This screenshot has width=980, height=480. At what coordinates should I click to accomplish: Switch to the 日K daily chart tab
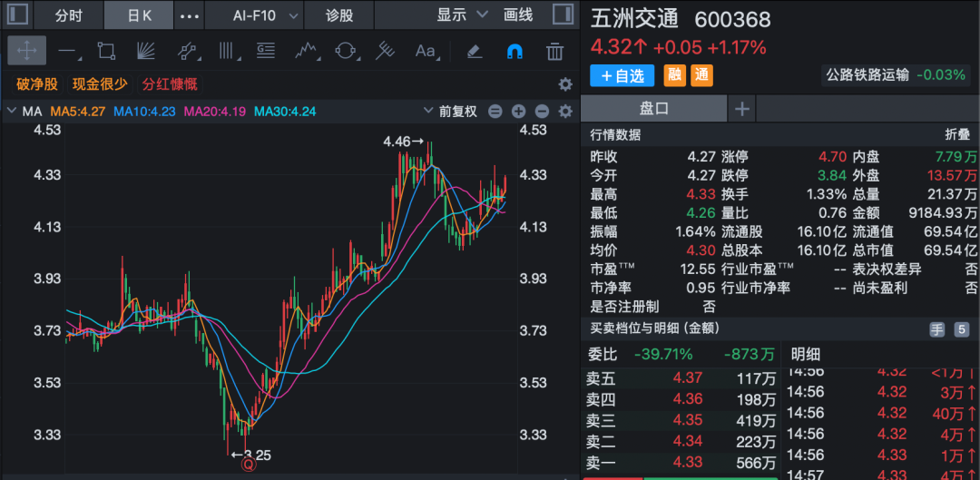(139, 15)
